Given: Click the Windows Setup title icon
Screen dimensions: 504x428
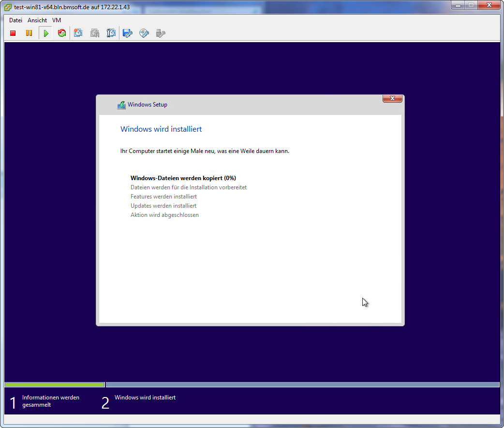Looking at the screenshot, I should [x=121, y=105].
